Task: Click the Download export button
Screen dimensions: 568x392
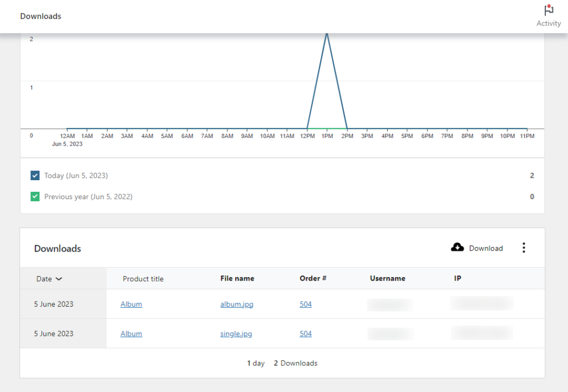Action: pyautogui.click(x=477, y=248)
